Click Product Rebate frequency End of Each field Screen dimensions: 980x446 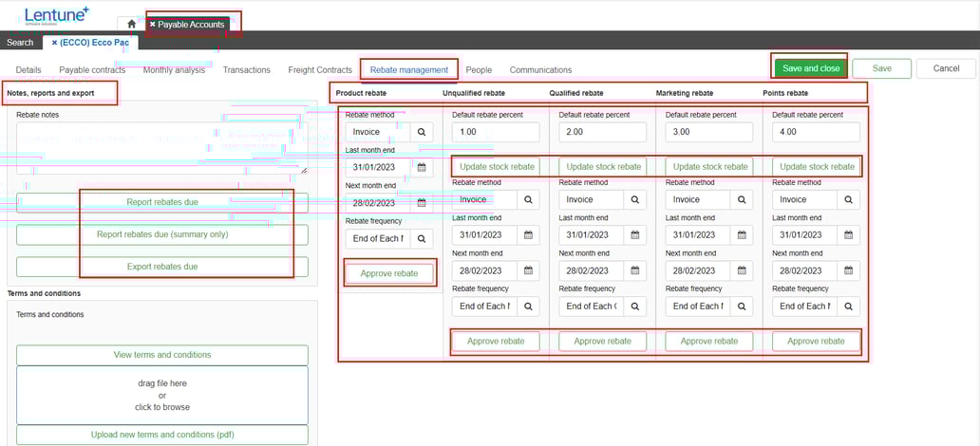(x=378, y=238)
